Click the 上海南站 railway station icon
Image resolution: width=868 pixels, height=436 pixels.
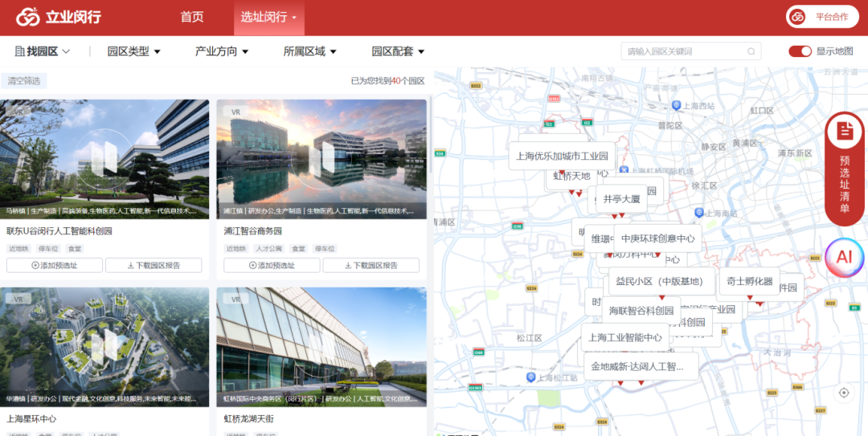699,213
